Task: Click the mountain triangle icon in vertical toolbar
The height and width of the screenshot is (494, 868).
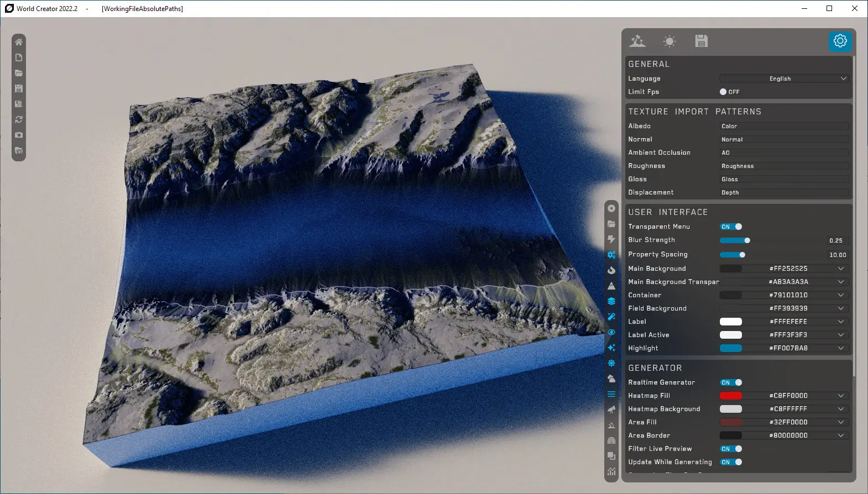Action: tap(611, 286)
